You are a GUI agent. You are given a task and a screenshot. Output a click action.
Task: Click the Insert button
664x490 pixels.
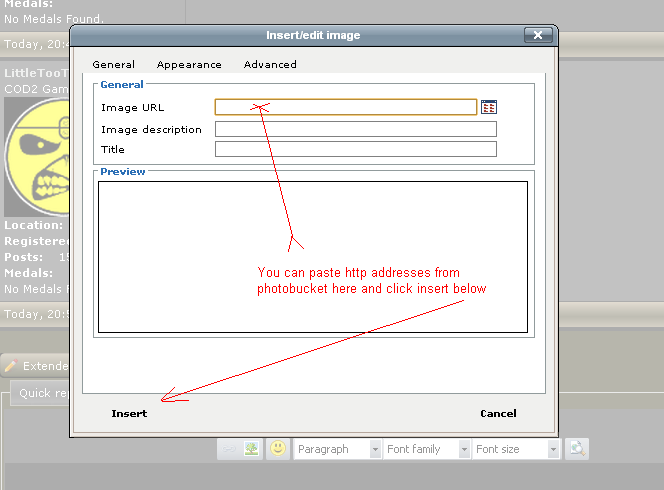pos(129,413)
